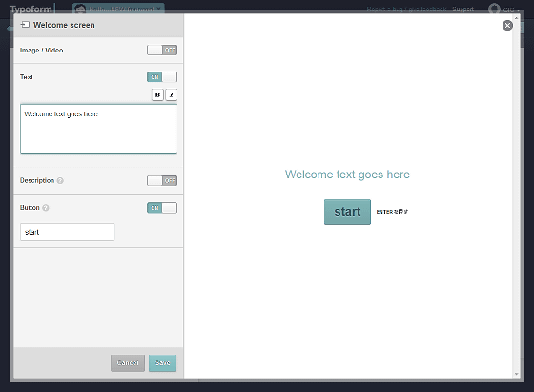Apply italic formatting with the I icon
Image resolution: width=534 pixels, height=392 pixels.
(x=172, y=94)
